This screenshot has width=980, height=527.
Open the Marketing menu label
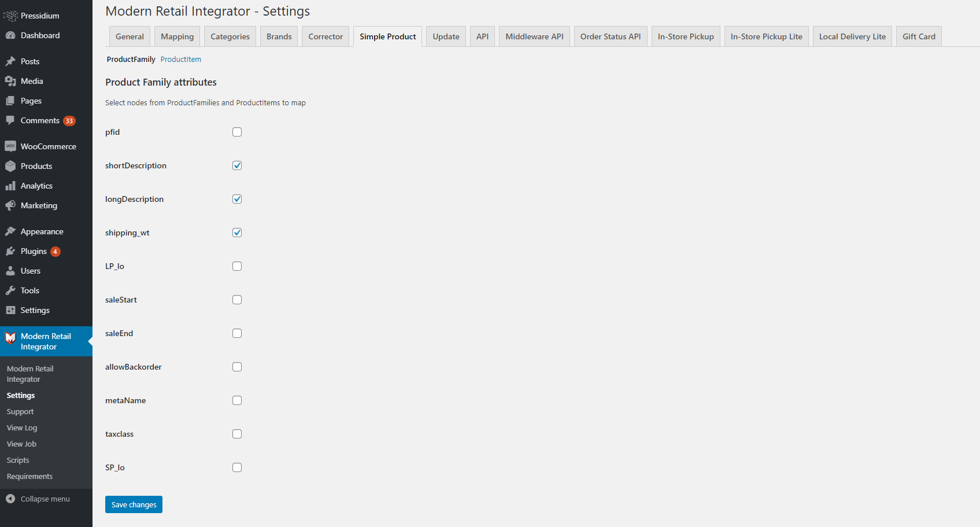point(39,205)
